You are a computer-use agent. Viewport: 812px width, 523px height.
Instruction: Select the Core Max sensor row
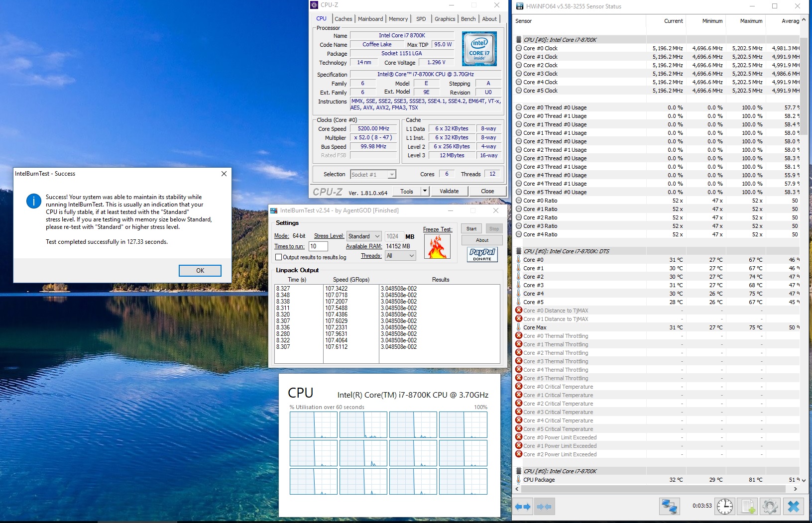[657, 327]
